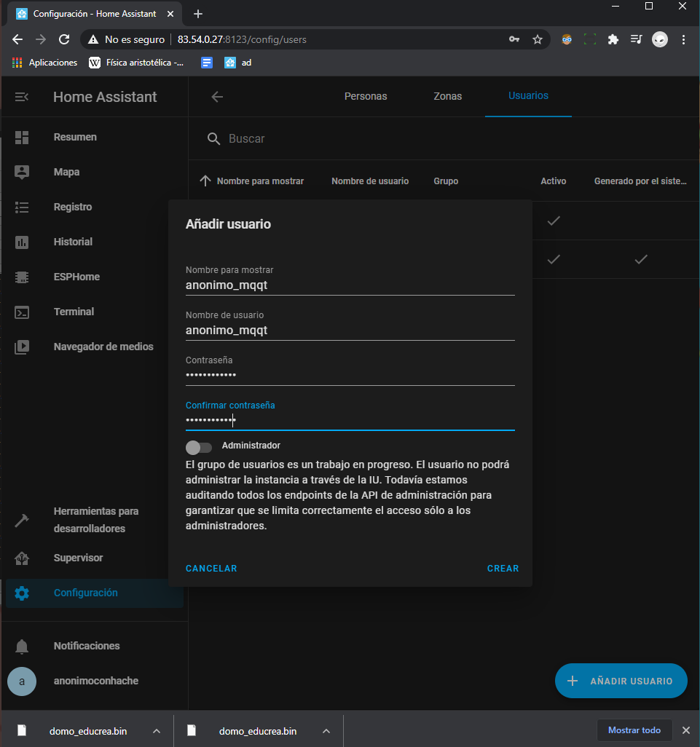Click the Contraseña password field

350,375
